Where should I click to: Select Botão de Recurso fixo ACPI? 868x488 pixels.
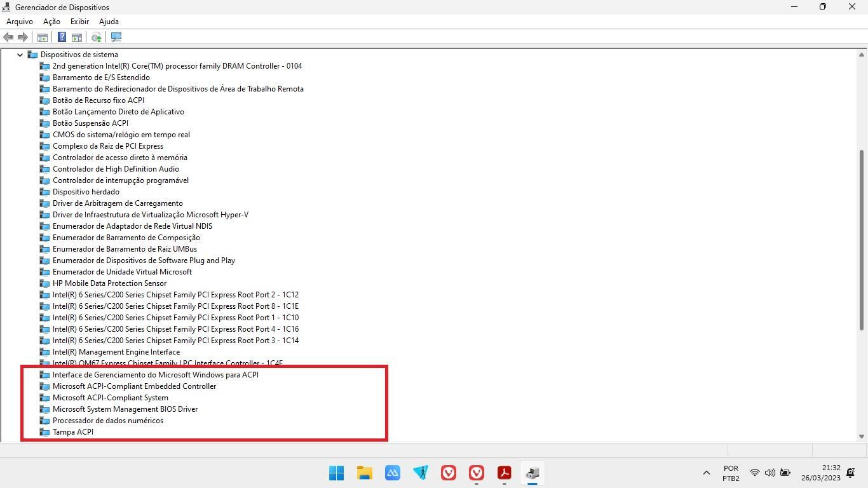98,100
